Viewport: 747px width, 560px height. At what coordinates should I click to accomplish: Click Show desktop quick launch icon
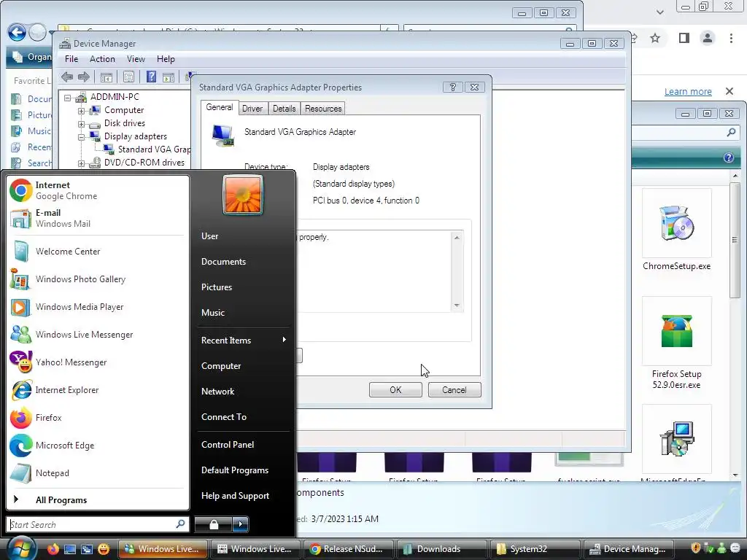click(69, 549)
